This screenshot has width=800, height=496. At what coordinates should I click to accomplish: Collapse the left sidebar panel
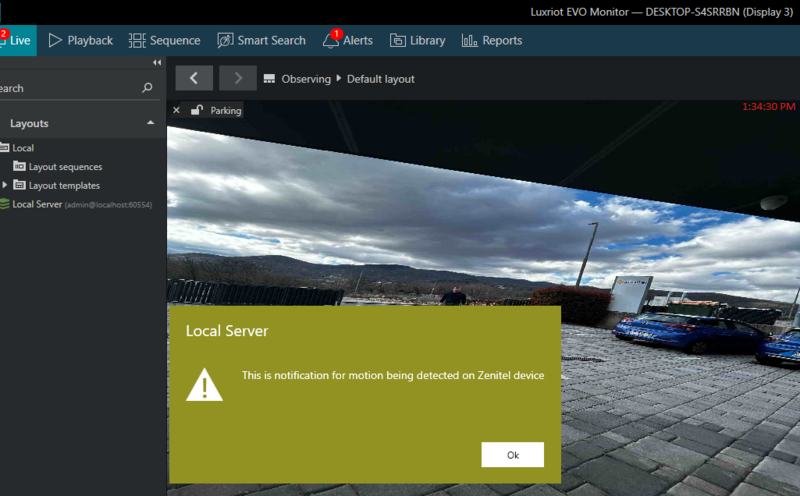[157, 62]
